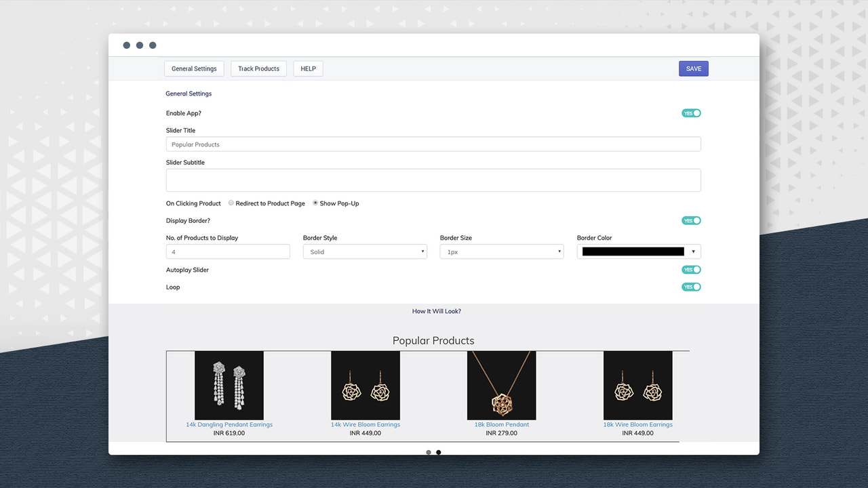Click the 14k Wire Bloom Earrings thumbnail
868x488 pixels.
click(366, 385)
